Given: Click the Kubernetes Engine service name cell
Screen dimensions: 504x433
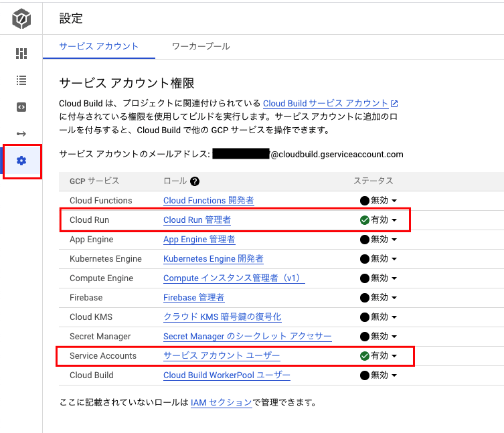Looking at the screenshot, I should (106, 259).
